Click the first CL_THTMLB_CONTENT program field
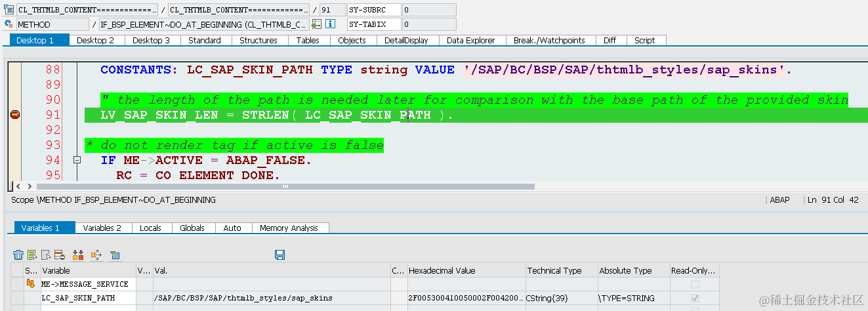The width and height of the screenshot is (868, 311). [87, 10]
